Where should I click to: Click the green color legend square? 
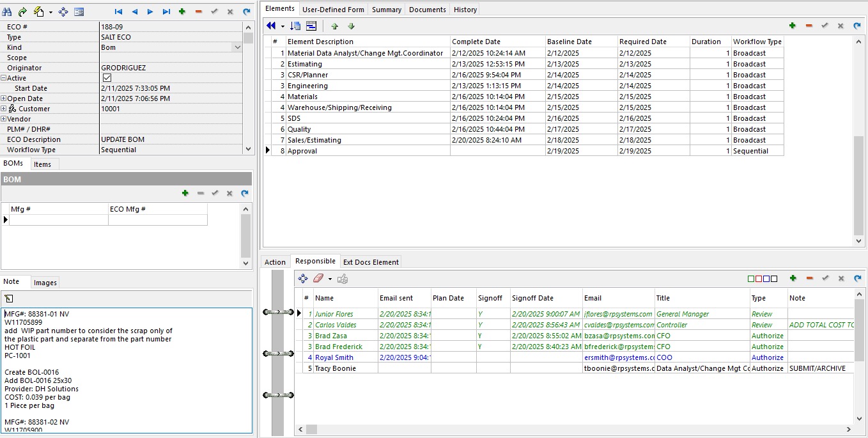coord(751,279)
